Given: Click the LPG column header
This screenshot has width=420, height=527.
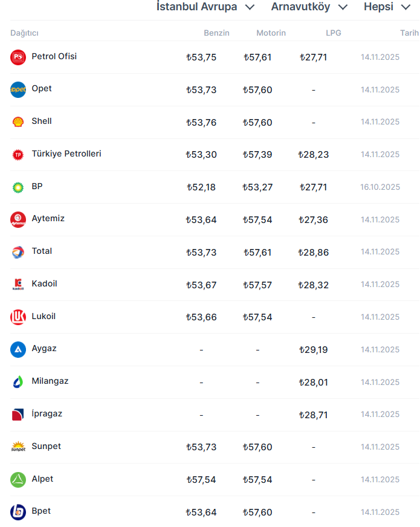Looking at the screenshot, I should [x=333, y=33].
